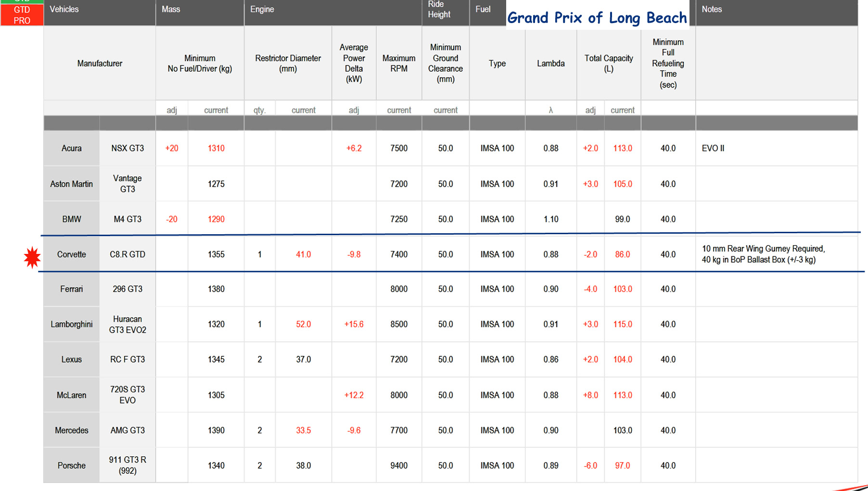The width and height of the screenshot is (868, 491).
Task: Click McLaren's +12.2 power delta value
Action: pyautogui.click(x=354, y=395)
